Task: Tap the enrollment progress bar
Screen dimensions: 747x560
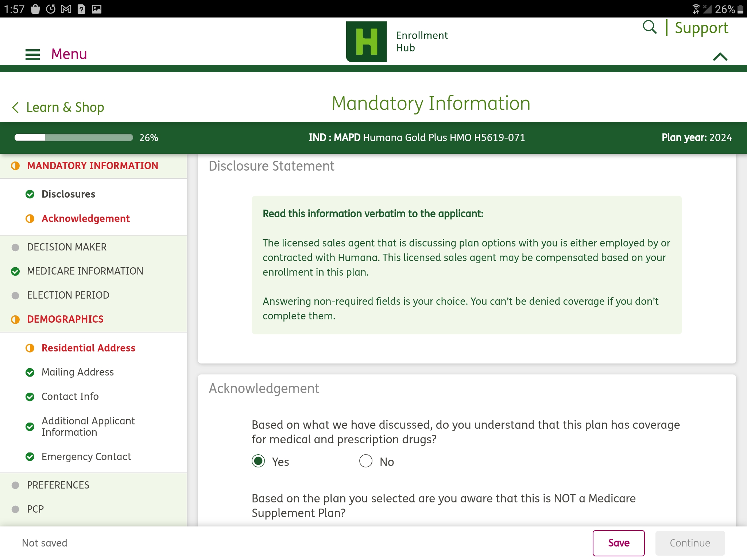Action: [74, 137]
